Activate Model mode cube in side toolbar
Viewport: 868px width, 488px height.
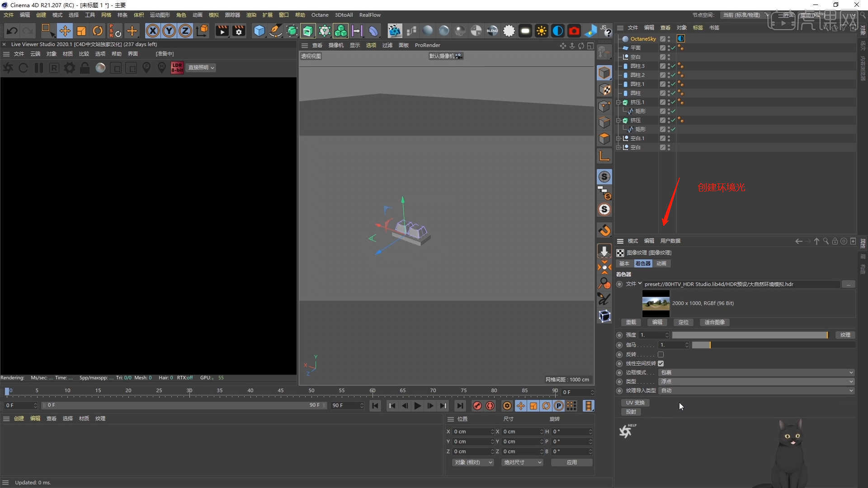604,73
